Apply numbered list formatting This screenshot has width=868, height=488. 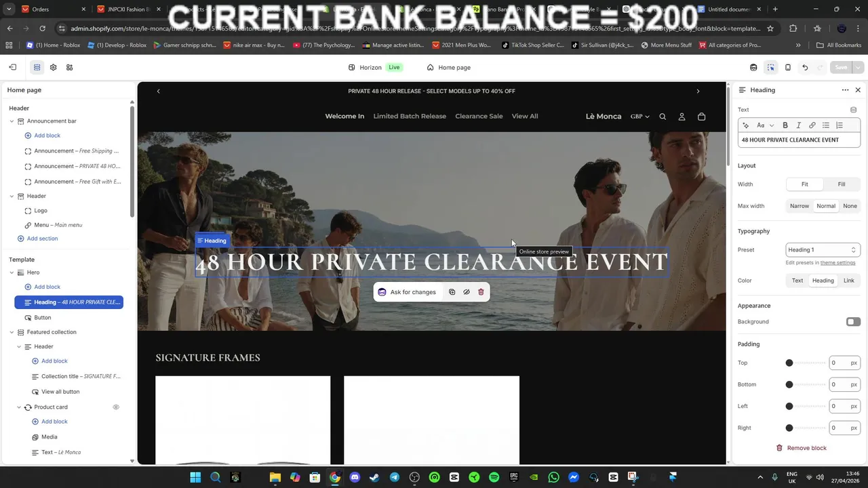[x=839, y=125]
